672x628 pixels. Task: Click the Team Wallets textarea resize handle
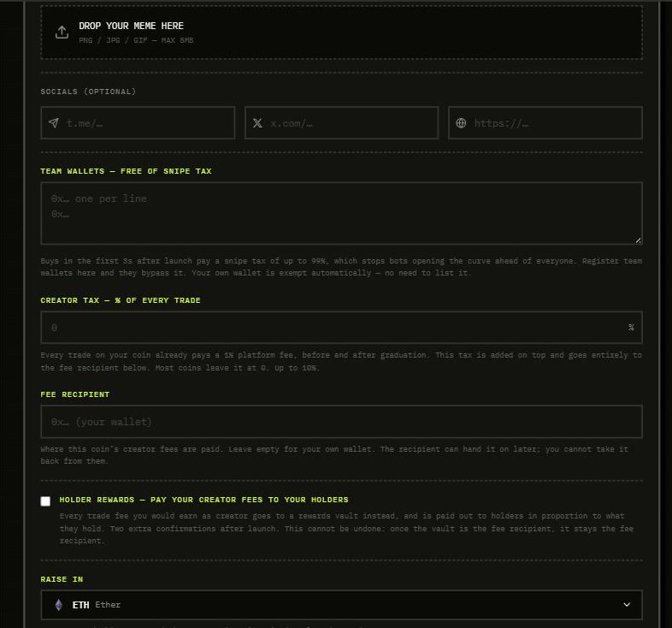(638, 240)
